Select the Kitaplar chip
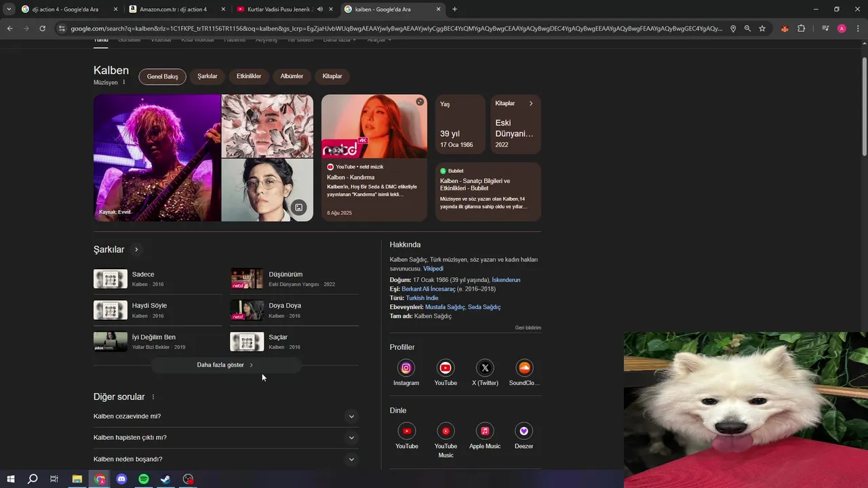 click(332, 77)
